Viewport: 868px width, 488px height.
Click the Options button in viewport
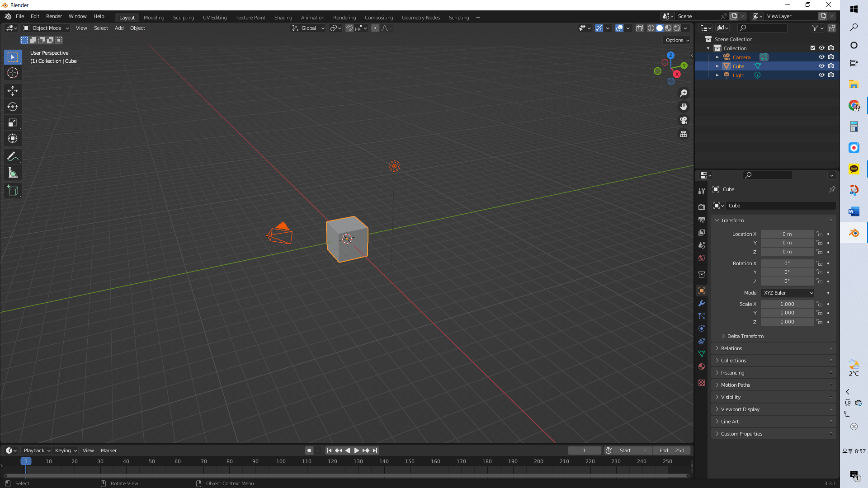[677, 40]
